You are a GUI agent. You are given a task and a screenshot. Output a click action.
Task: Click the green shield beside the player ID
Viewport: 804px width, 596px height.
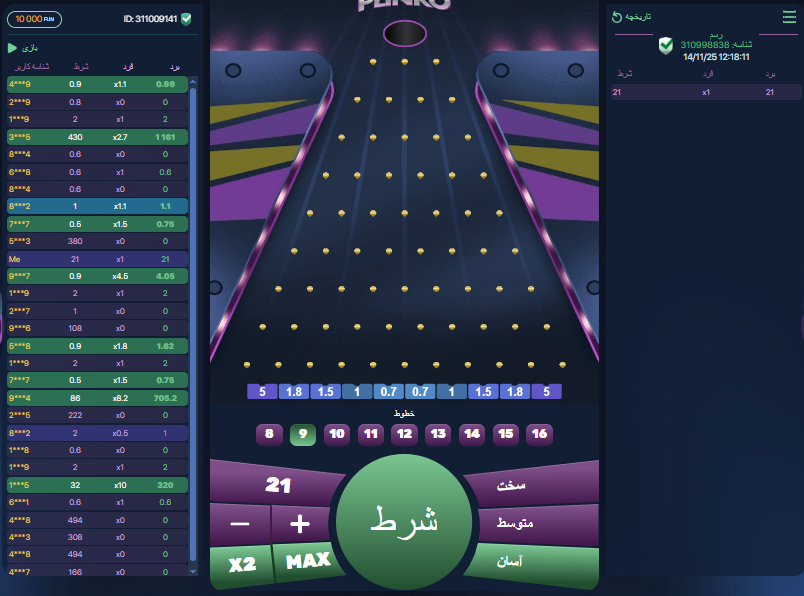pos(186,19)
